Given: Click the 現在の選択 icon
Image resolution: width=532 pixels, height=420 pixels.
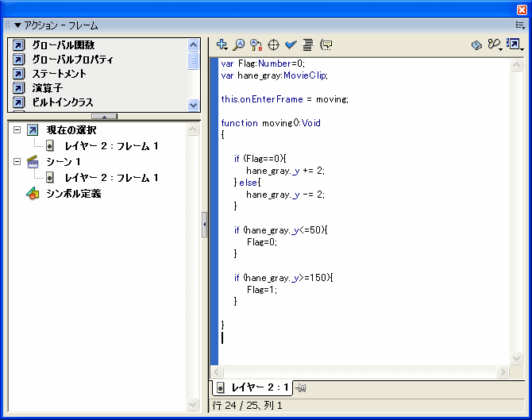Looking at the screenshot, I should pyautogui.click(x=33, y=130).
